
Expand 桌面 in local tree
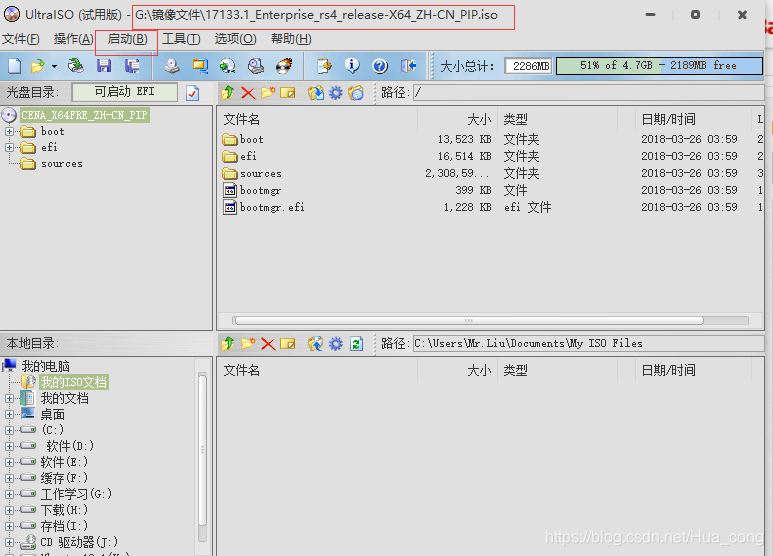(x=9, y=414)
